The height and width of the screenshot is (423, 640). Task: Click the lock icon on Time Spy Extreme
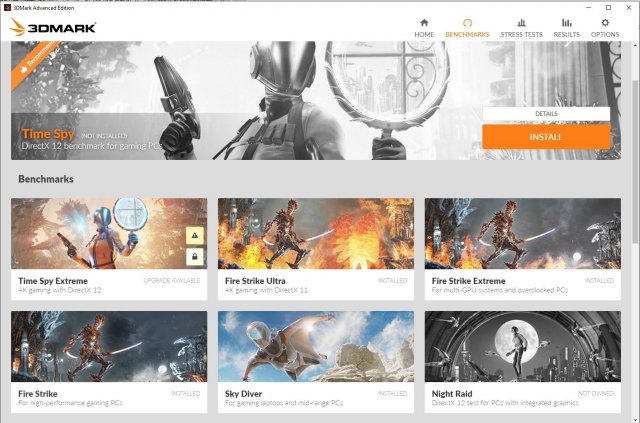point(195,257)
